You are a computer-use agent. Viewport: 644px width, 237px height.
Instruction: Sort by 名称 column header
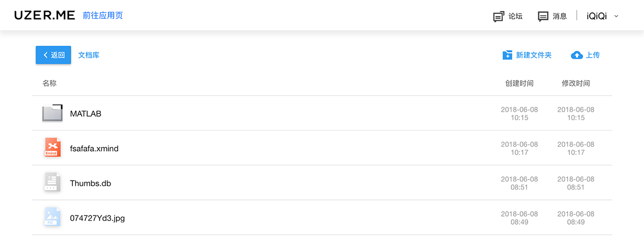click(x=49, y=83)
